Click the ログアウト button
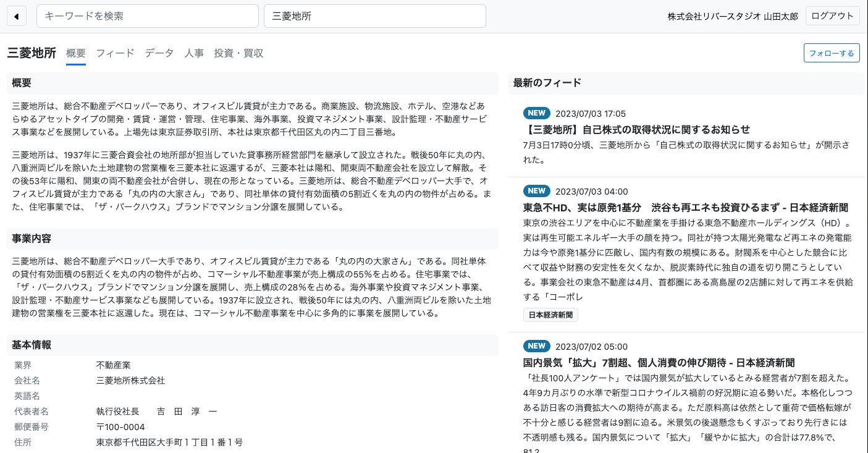Screen dimensions: 868x453 pos(832,16)
